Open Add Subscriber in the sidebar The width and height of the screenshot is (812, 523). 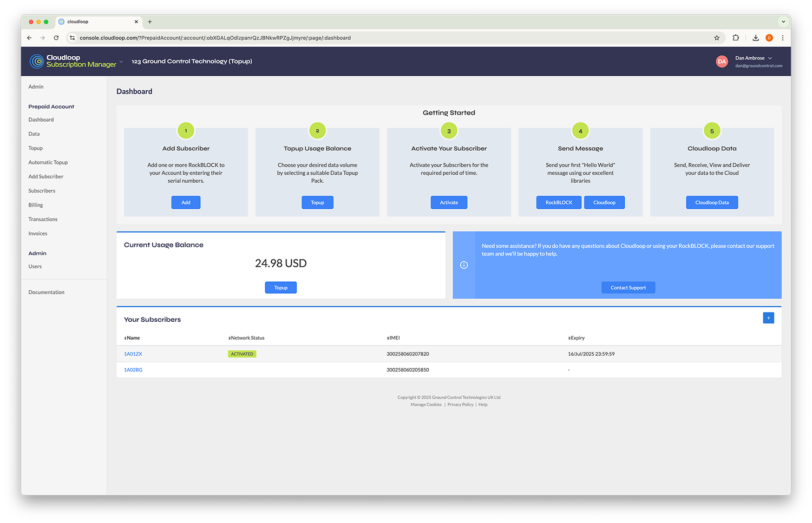coord(46,176)
